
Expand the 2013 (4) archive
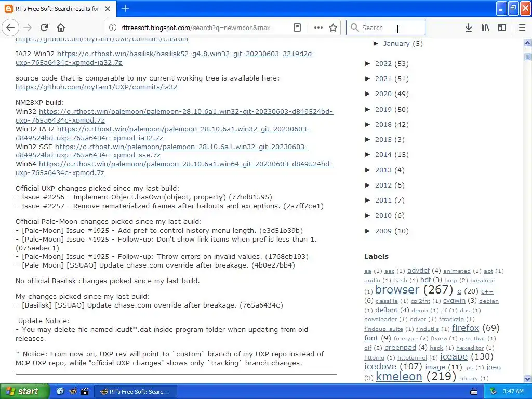367,170
